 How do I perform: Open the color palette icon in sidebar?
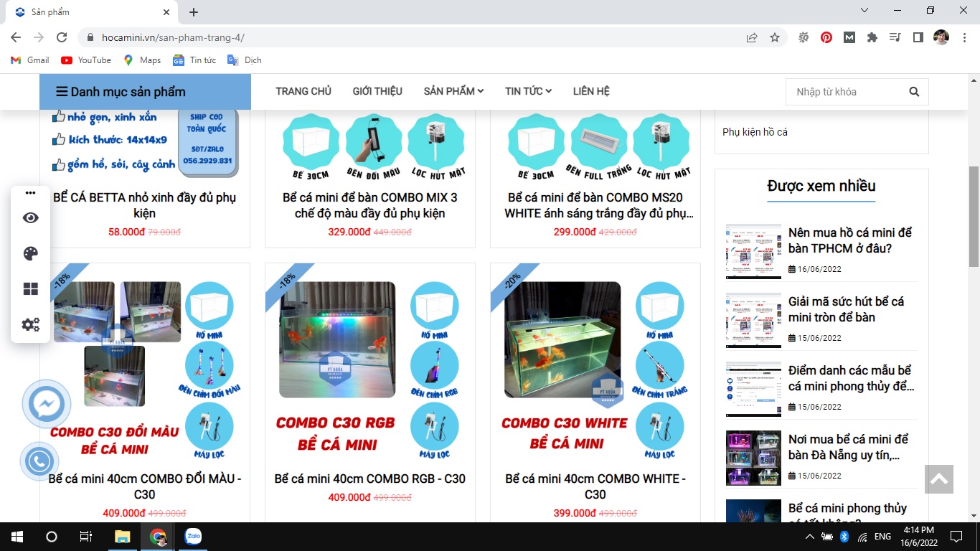coord(30,253)
